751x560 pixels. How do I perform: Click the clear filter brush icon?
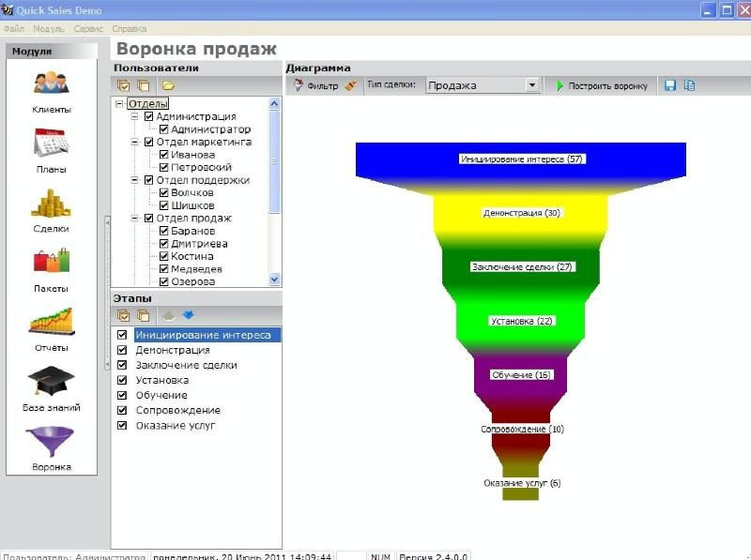(351, 84)
